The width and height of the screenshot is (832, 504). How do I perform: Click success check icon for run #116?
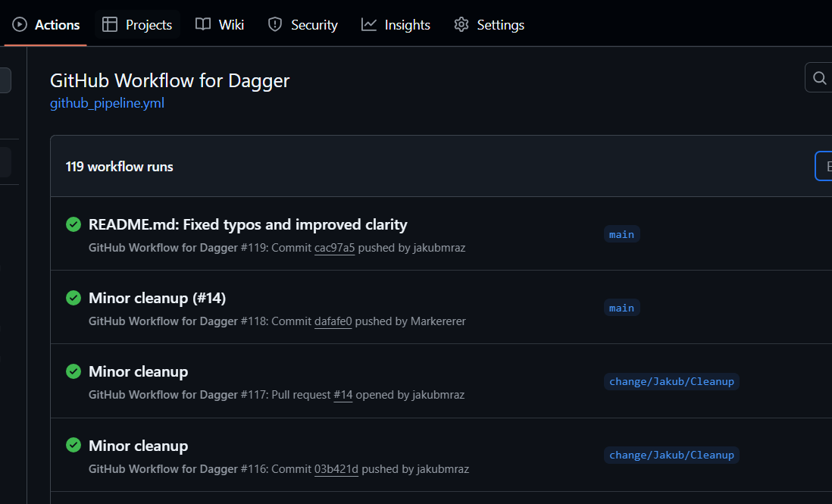pyautogui.click(x=74, y=445)
